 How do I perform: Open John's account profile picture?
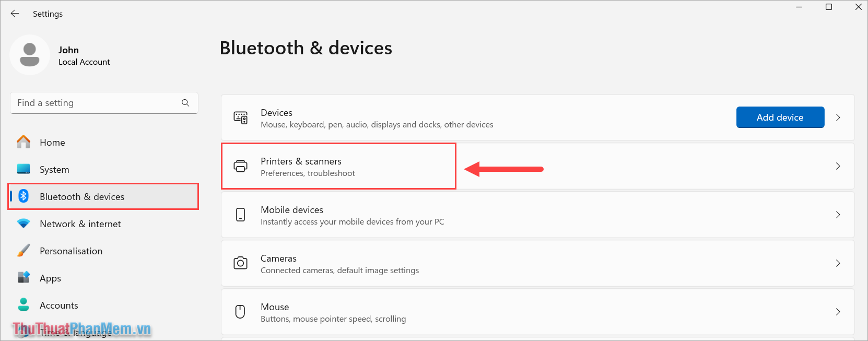(x=30, y=55)
